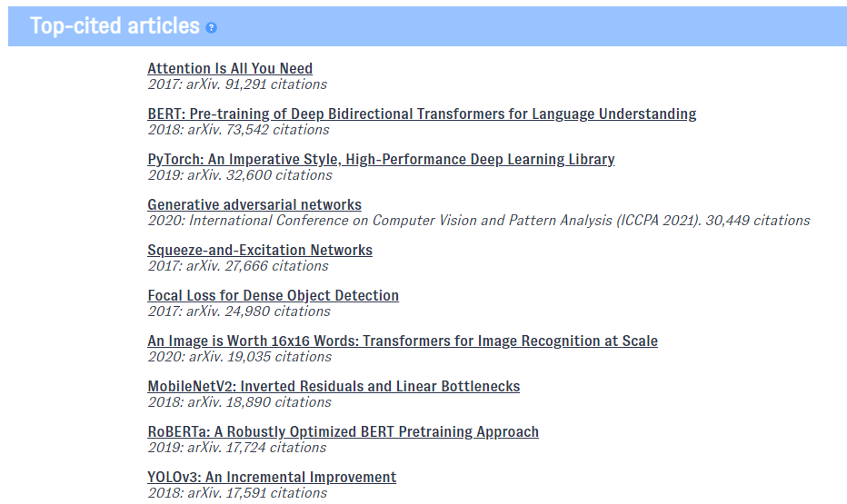Viewport: 847px width, 504px height.
Task: Visit the Squeeze-and-Excitation Networks link
Action: pos(260,251)
